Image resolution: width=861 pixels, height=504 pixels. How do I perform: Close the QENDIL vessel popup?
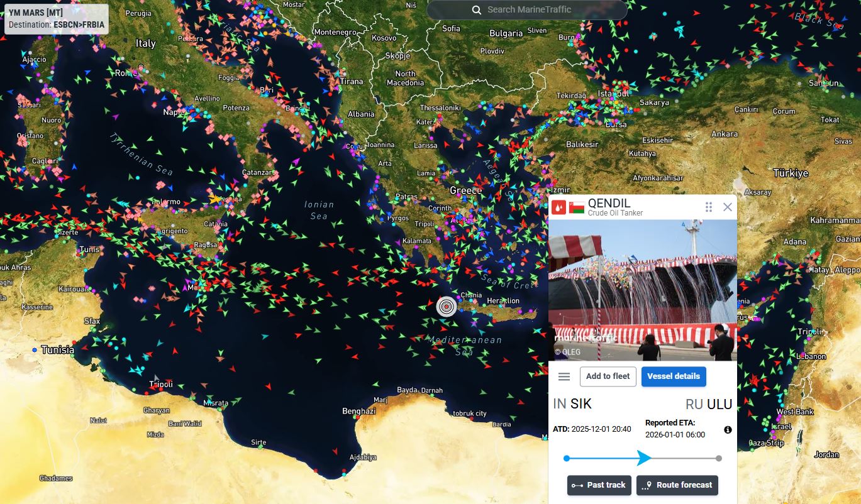click(x=728, y=207)
